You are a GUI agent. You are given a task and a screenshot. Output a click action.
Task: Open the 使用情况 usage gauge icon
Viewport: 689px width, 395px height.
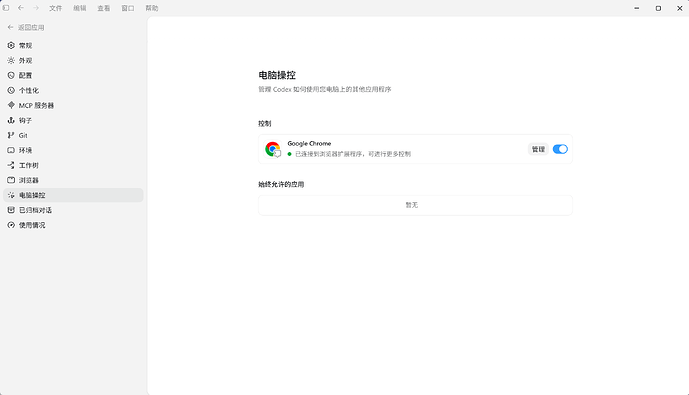click(x=11, y=225)
